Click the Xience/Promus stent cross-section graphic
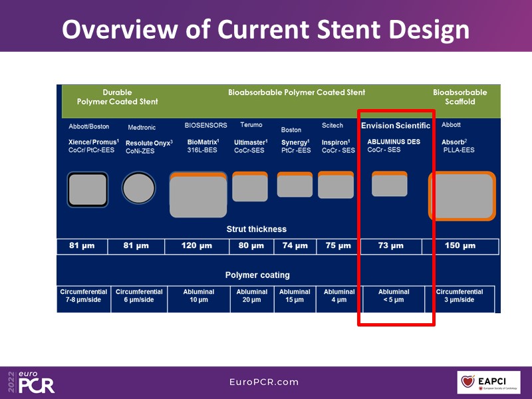The image size is (532, 399). pyautogui.click(x=87, y=189)
